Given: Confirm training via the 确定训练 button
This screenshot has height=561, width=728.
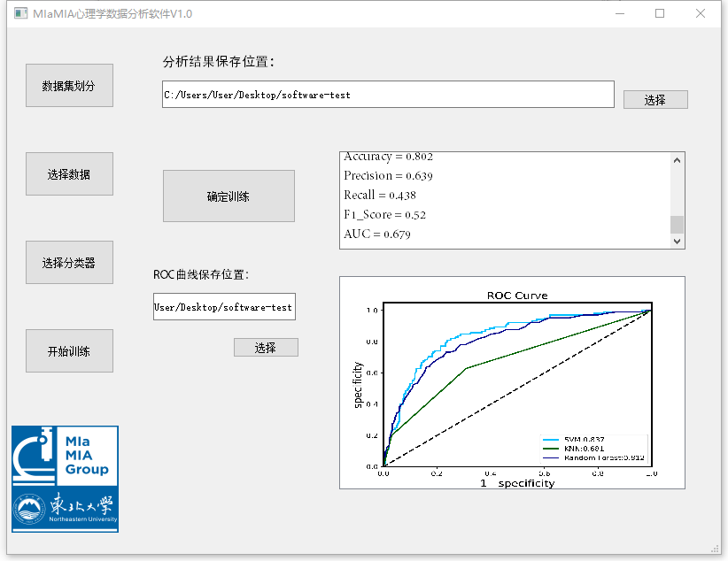Looking at the screenshot, I should pyautogui.click(x=228, y=196).
